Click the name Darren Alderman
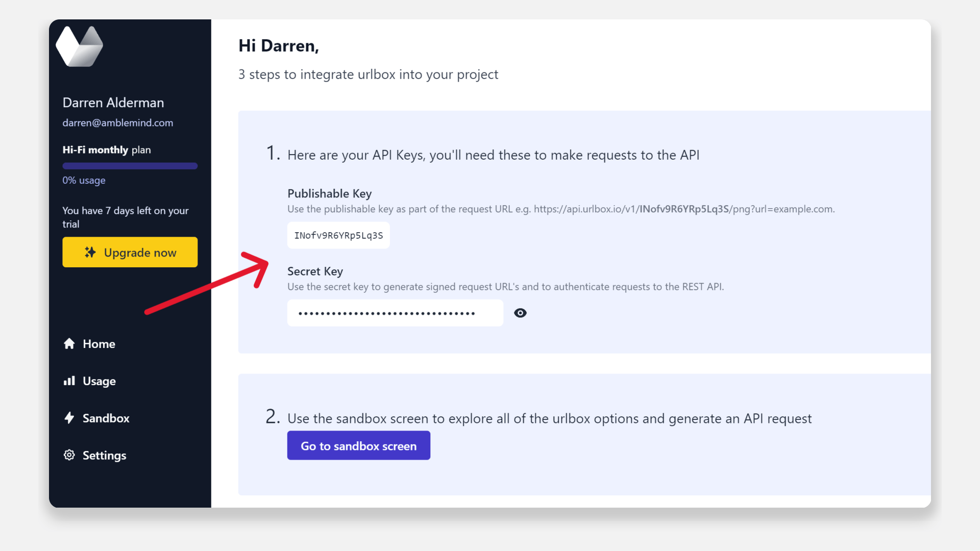 (113, 103)
